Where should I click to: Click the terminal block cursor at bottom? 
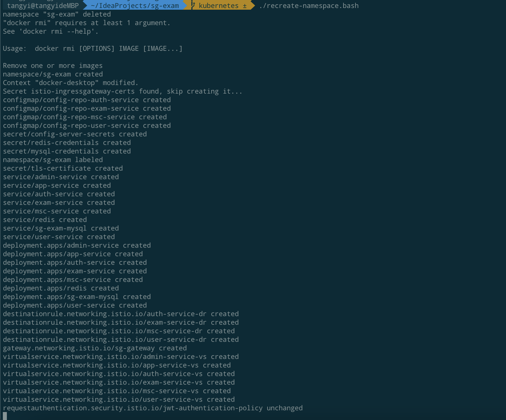pyautogui.click(x=5, y=416)
